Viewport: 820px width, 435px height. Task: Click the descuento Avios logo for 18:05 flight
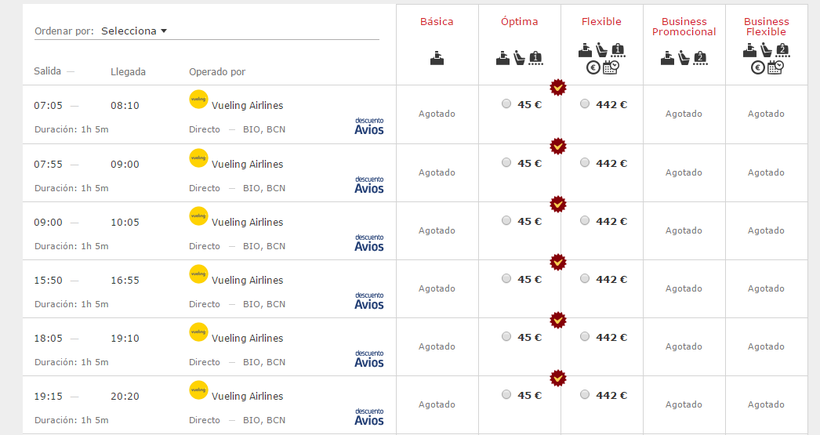click(369, 357)
